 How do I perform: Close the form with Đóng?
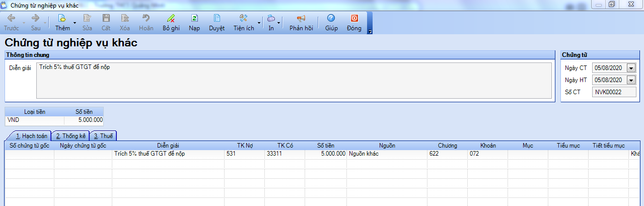click(354, 23)
